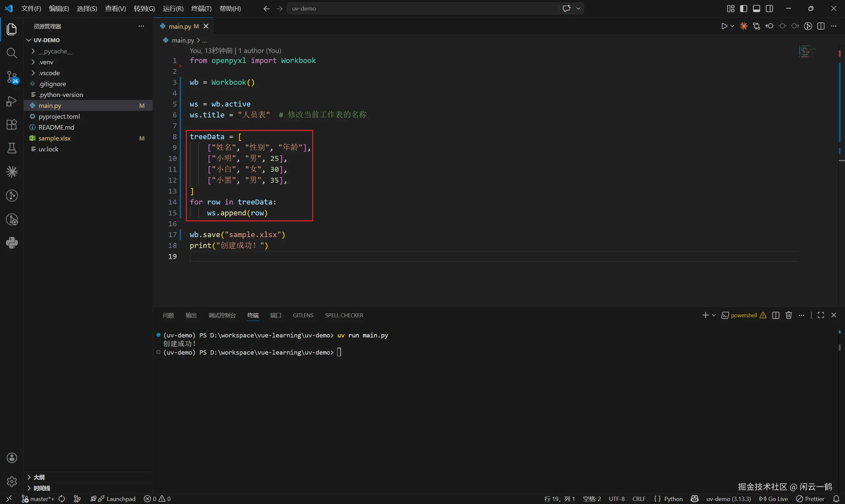Open Source Control view with 26 changes
The height and width of the screenshot is (504, 845).
tap(12, 77)
